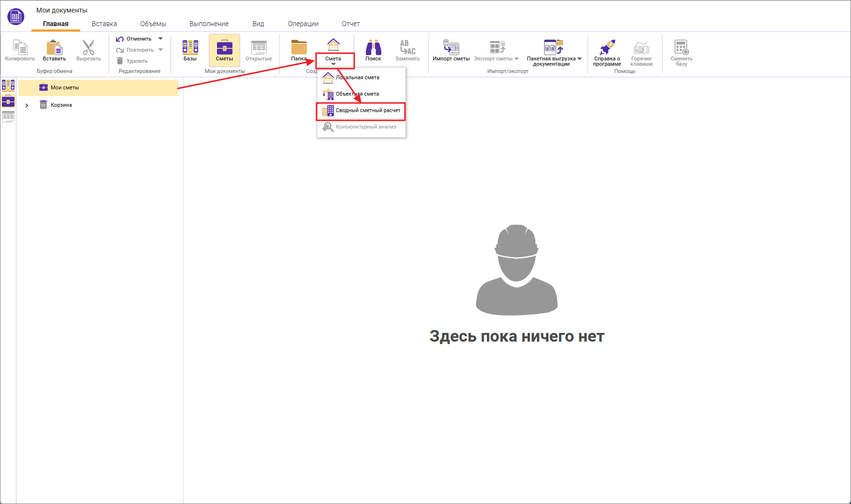851x504 pixels.
Task: Click the briefcase icon in left sidebar
Action: pos(8,101)
